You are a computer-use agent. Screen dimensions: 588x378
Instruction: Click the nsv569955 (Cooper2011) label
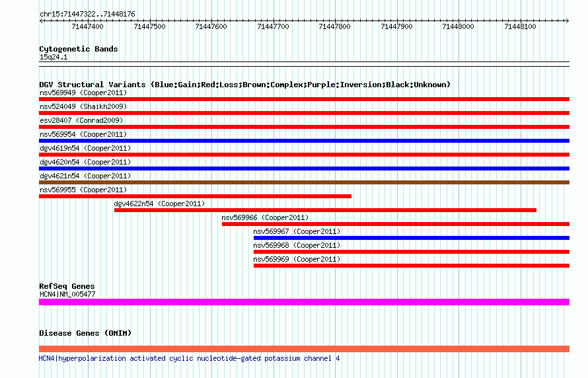[83, 190]
